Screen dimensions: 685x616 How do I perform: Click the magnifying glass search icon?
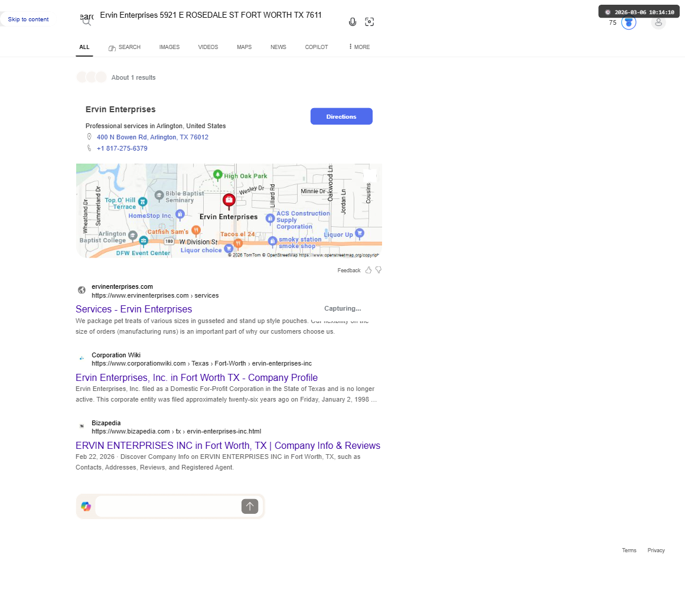click(87, 21)
